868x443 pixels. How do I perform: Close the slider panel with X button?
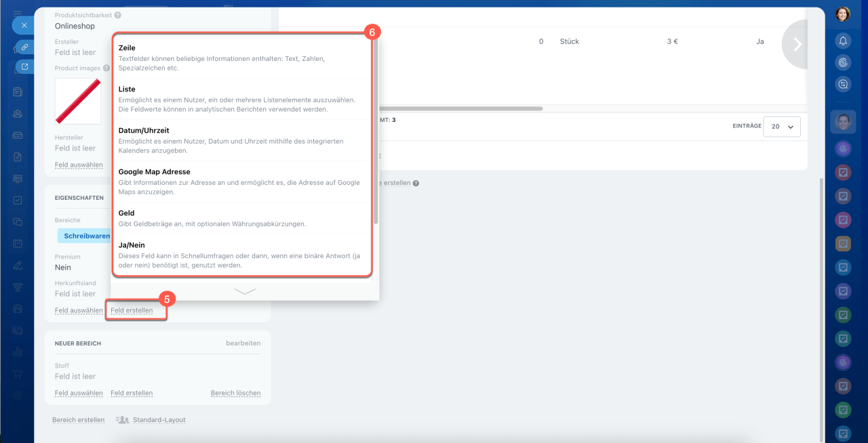coord(24,25)
